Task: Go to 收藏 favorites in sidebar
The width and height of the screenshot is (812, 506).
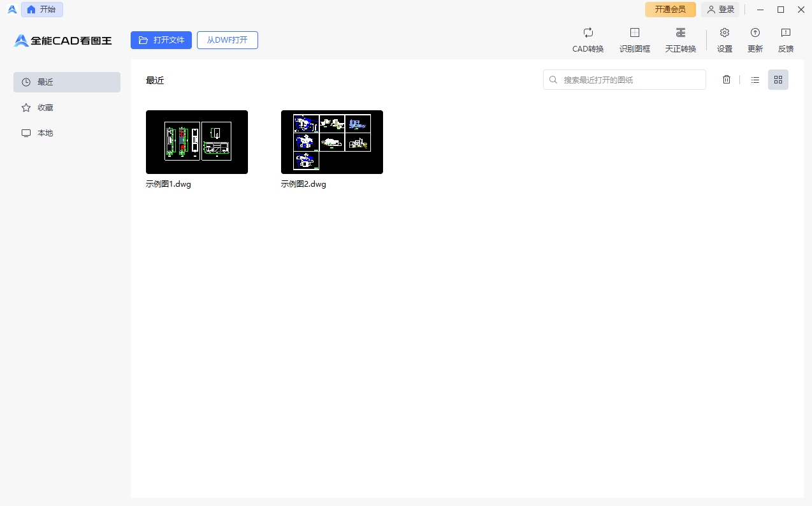Action: pos(67,108)
